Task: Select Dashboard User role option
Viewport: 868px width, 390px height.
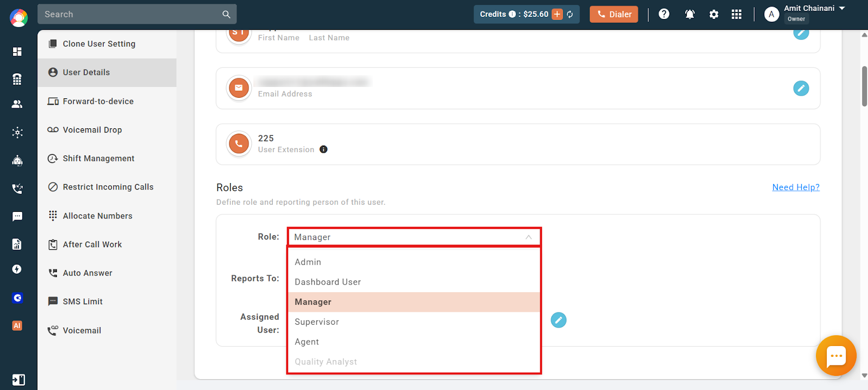Action: click(414, 282)
